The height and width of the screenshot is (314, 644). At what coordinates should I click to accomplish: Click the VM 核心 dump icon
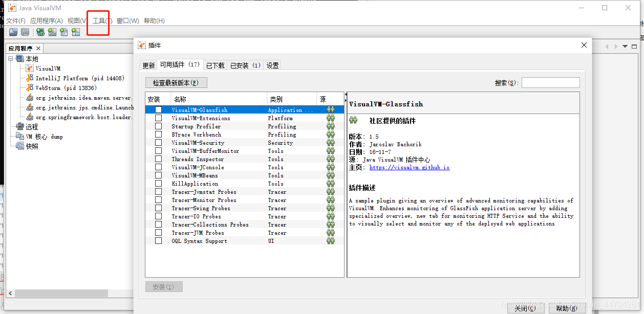(20, 136)
